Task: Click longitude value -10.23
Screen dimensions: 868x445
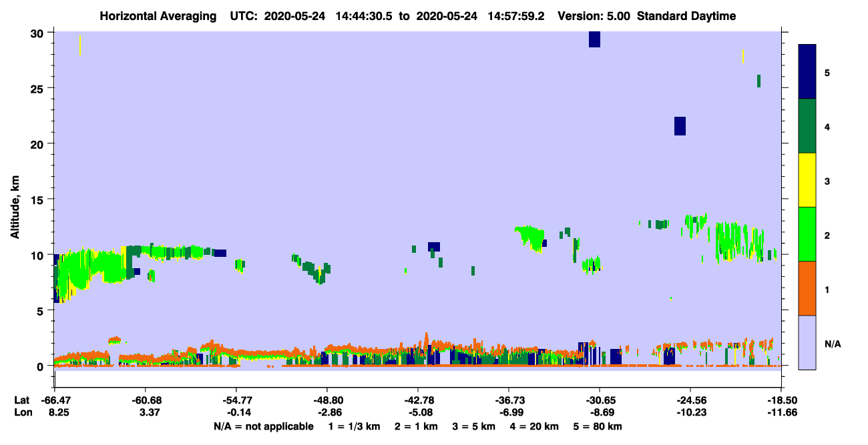Action: (x=690, y=412)
